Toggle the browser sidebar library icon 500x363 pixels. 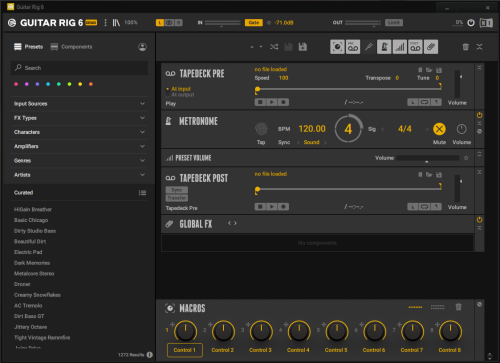click(116, 23)
